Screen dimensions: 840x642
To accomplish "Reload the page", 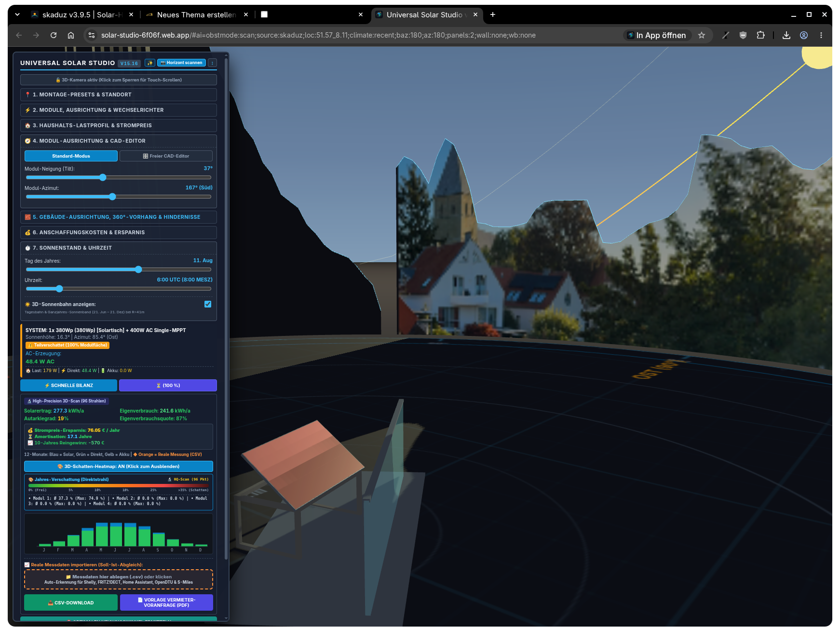I will point(54,35).
